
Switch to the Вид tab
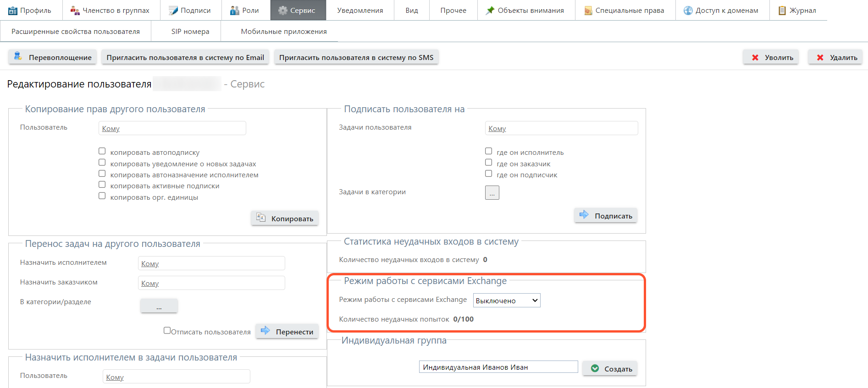(x=412, y=11)
